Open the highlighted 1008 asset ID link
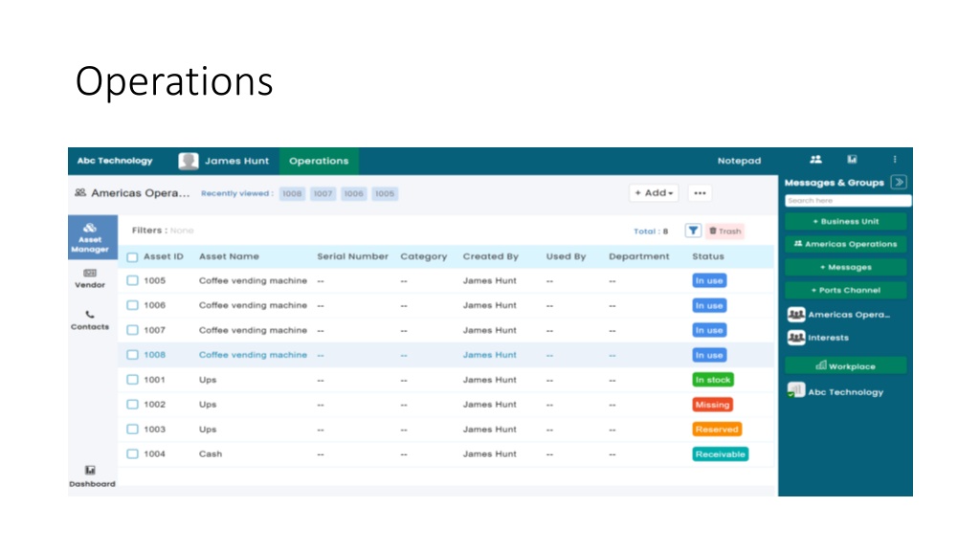The height and width of the screenshot is (551, 980). (x=154, y=355)
